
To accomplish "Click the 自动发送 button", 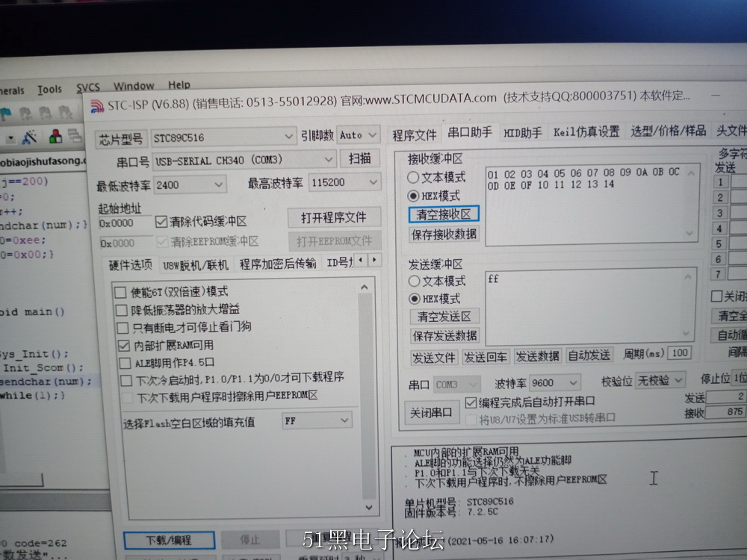I will click(589, 355).
